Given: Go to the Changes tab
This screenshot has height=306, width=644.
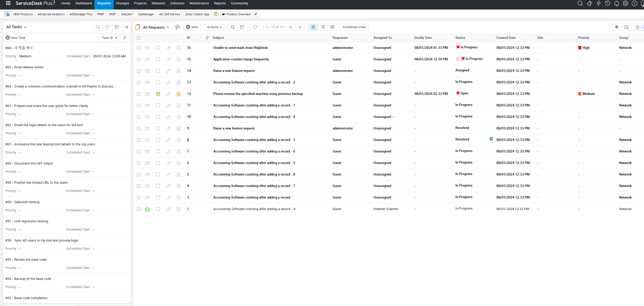Looking at the screenshot, I should (122, 3).
